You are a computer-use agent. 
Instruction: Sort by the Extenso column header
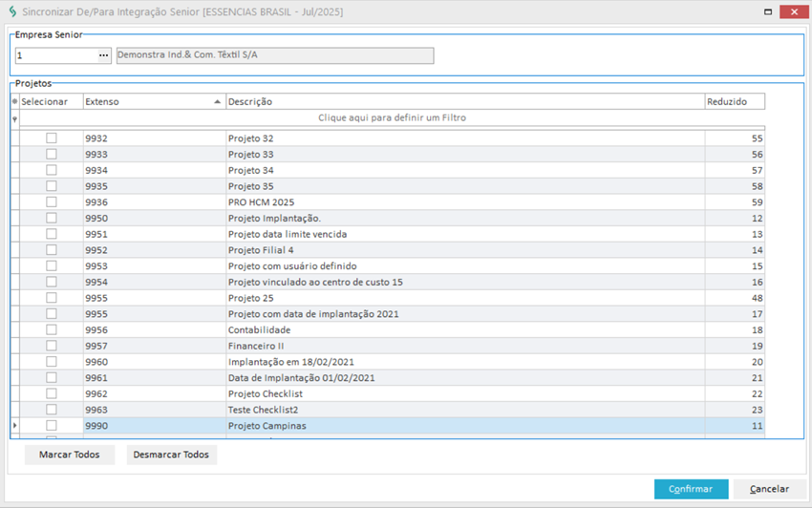click(155, 101)
